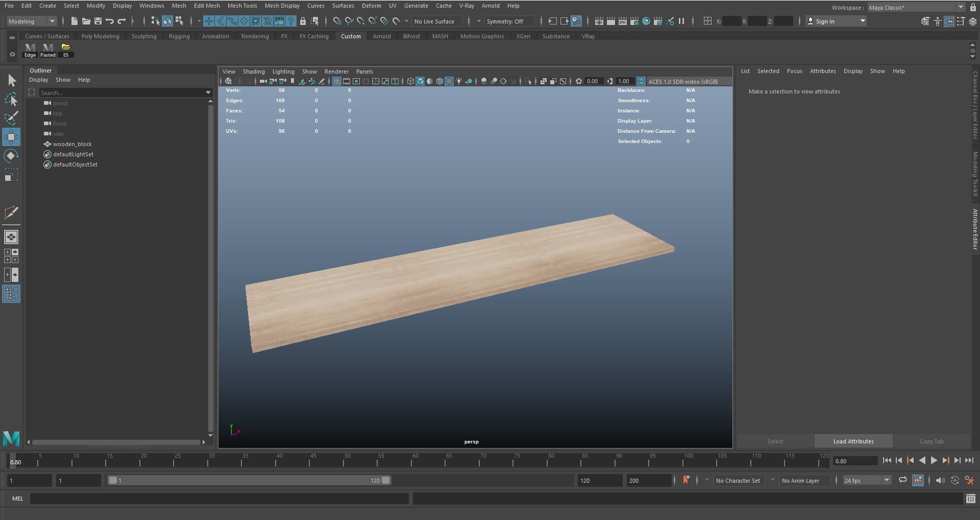
Task: Expand the Outliner search filter dropdown
Action: pos(208,92)
